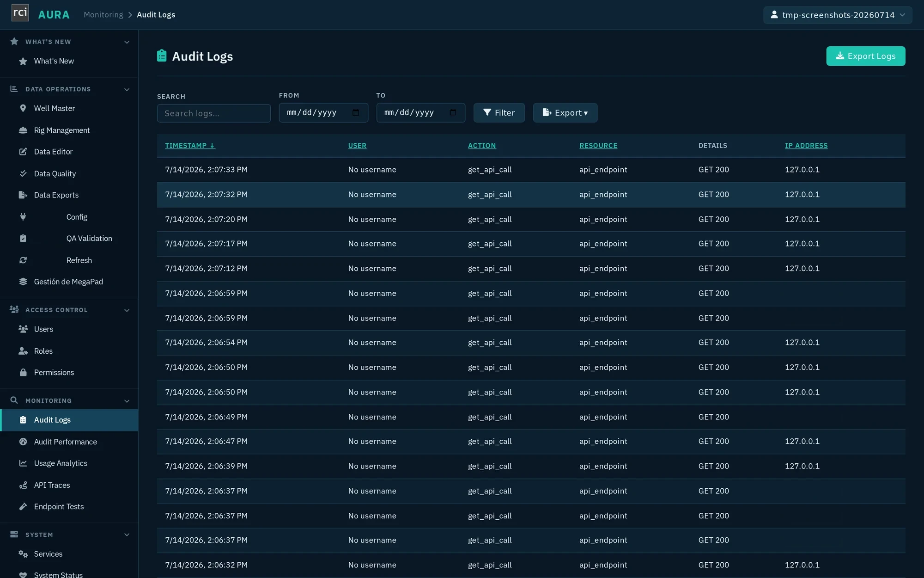
Task: Open the Services page
Action: click(x=69, y=554)
